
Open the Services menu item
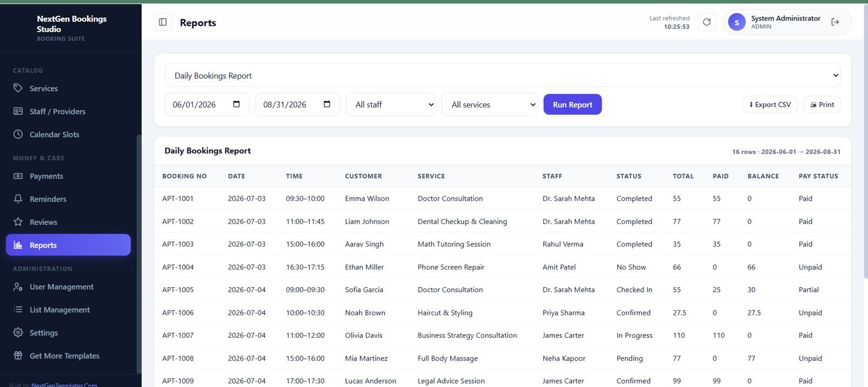pos(68,88)
